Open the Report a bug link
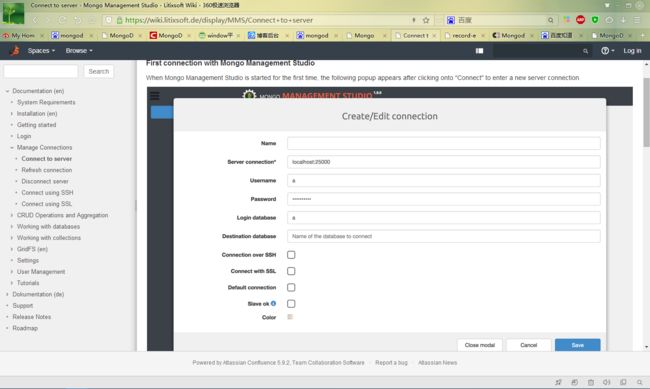The height and width of the screenshot is (389, 650). [391, 362]
